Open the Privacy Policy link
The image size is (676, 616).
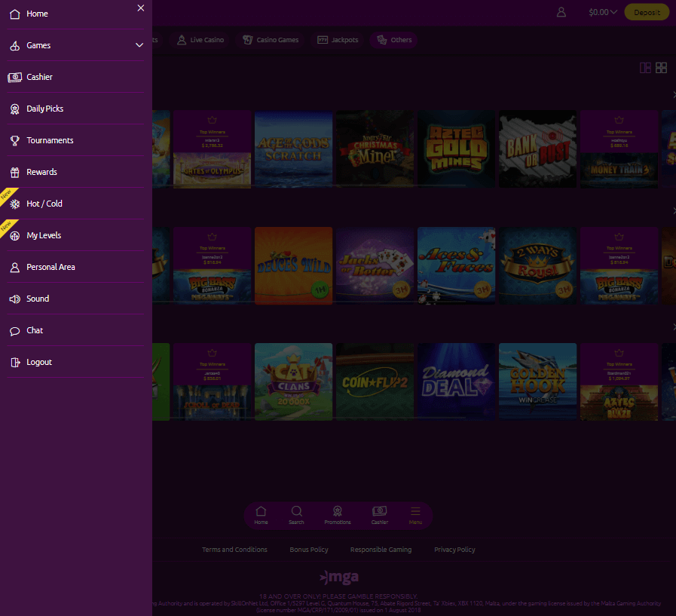[x=454, y=550]
